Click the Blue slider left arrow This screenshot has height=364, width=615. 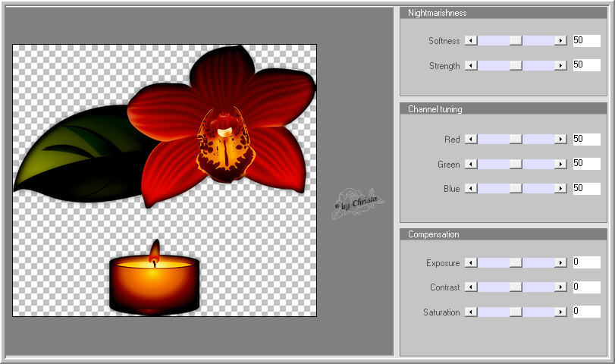471,189
